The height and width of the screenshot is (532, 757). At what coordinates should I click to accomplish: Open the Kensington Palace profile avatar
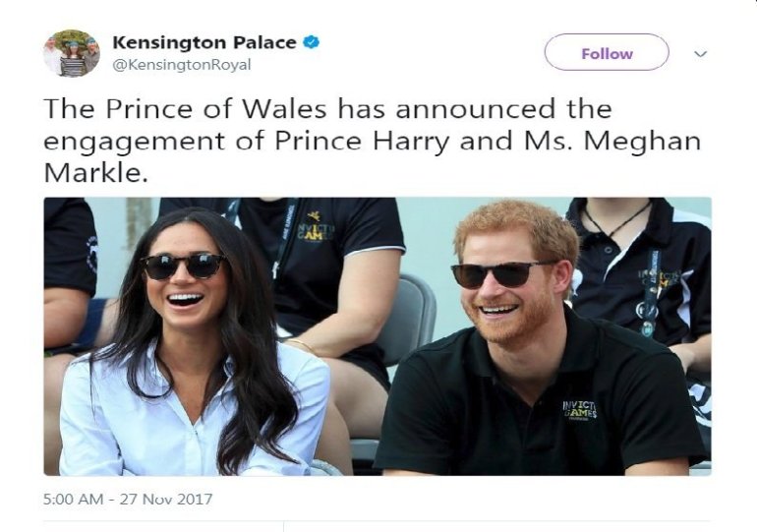point(72,53)
